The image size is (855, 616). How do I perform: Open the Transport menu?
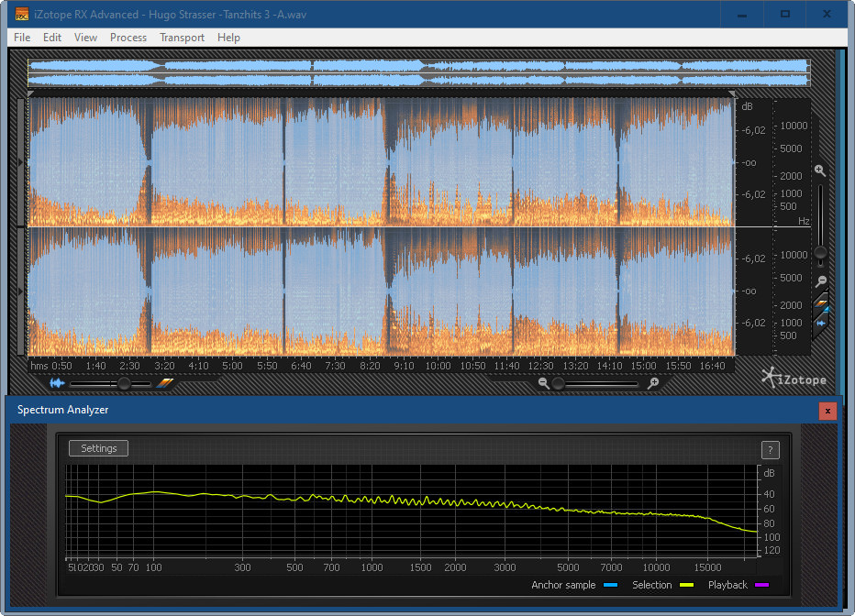click(182, 38)
